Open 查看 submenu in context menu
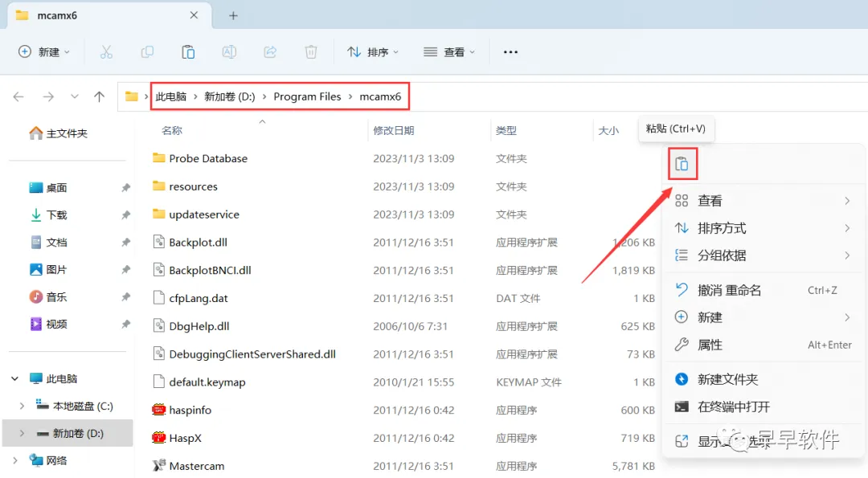Screen dimensions: 868x478 click(x=763, y=201)
